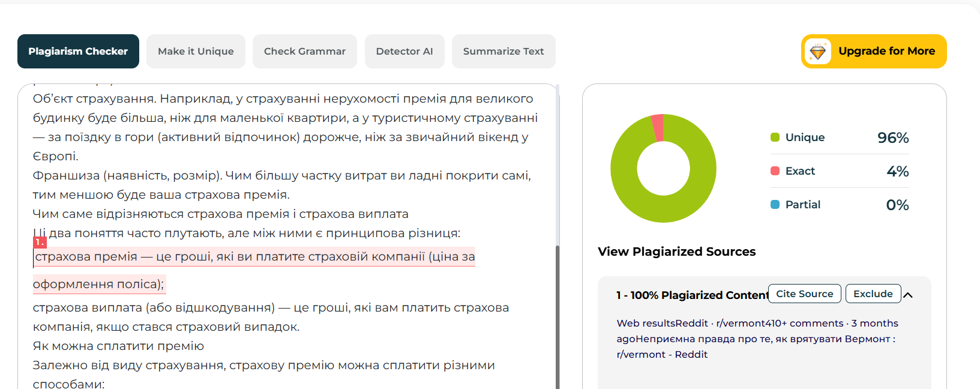Open the Detector AI tab

click(x=404, y=52)
